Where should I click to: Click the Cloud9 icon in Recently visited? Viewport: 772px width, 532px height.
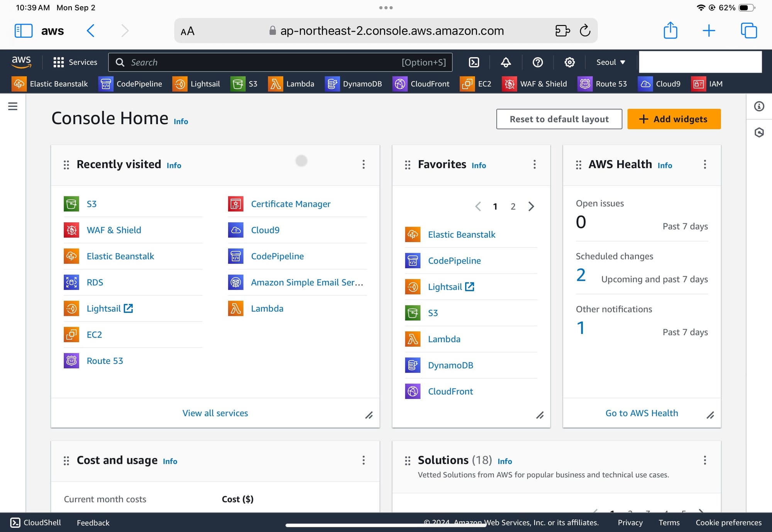(235, 230)
